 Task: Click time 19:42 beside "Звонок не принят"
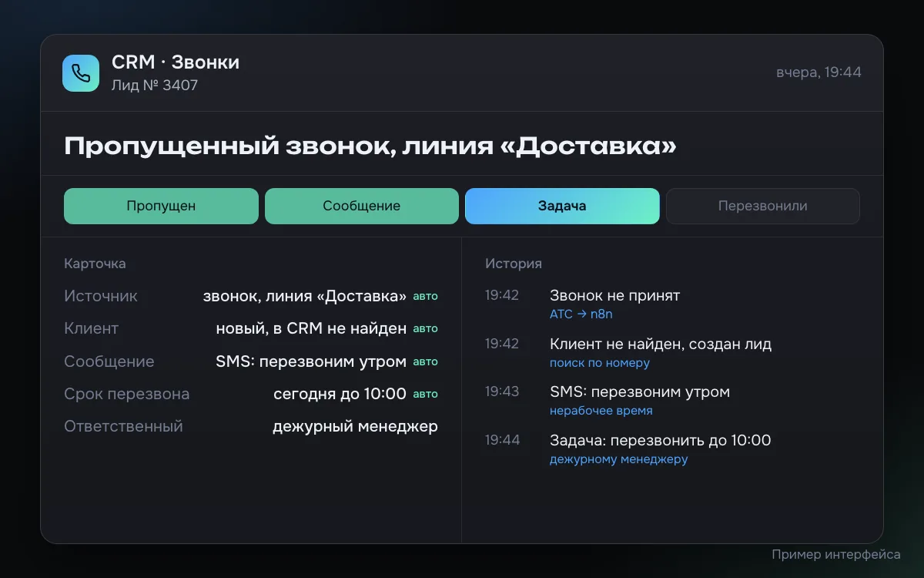[x=502, y=295]
